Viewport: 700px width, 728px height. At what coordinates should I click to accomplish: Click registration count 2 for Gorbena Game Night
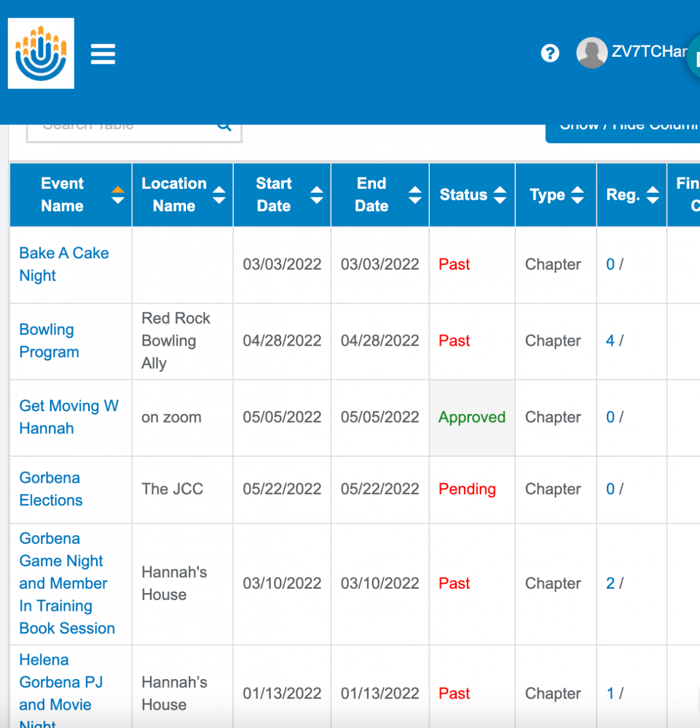point(610,584)
